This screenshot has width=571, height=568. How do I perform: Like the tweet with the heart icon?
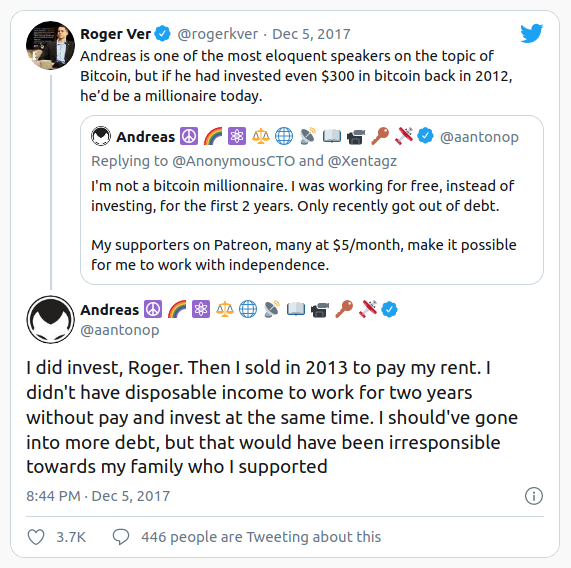tap(36, 537)
